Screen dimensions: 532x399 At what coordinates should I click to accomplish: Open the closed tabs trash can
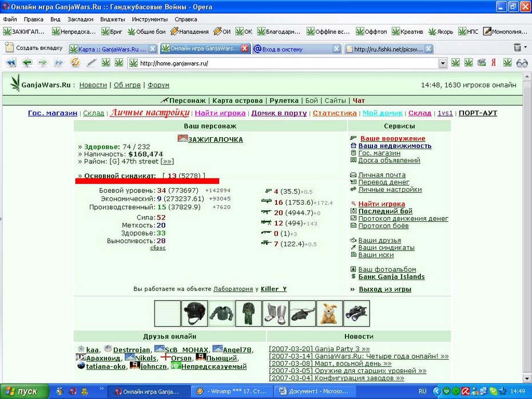[x=517, y=47]
